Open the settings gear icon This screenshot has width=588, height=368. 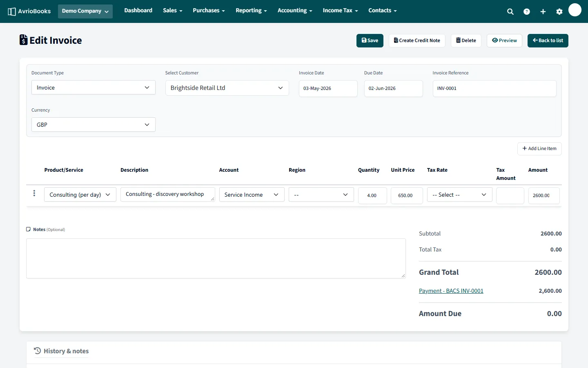(x=559, y=12)
